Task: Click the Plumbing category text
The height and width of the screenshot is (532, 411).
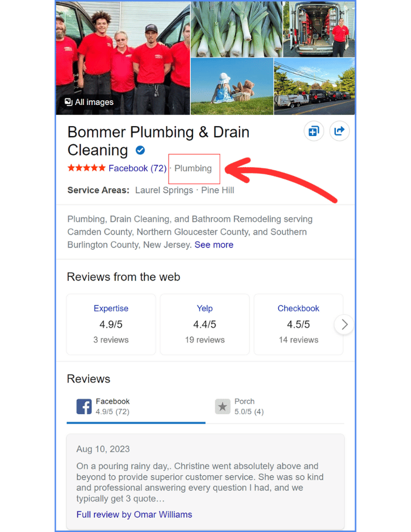Action: coord(193,168)
